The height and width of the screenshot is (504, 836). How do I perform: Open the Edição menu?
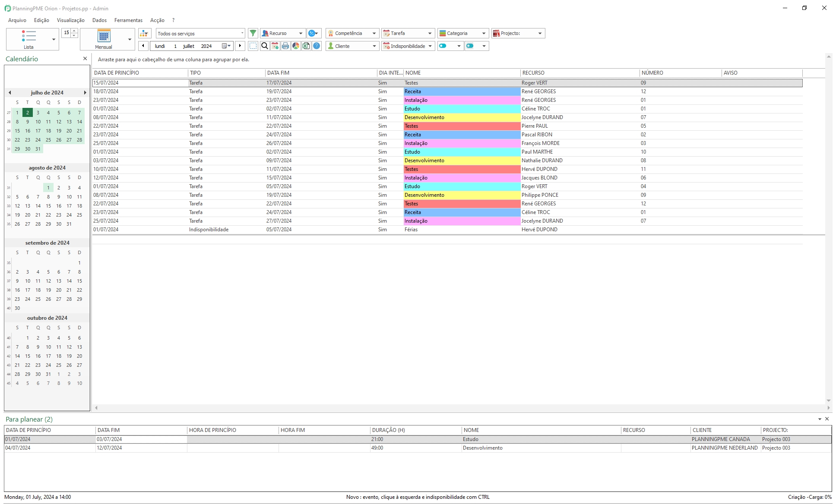(41, 20)
